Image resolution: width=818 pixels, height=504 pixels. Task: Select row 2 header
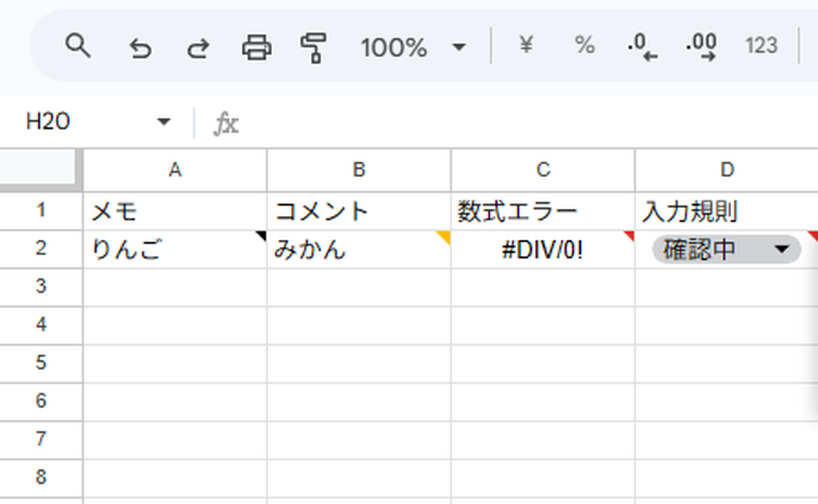41,249
